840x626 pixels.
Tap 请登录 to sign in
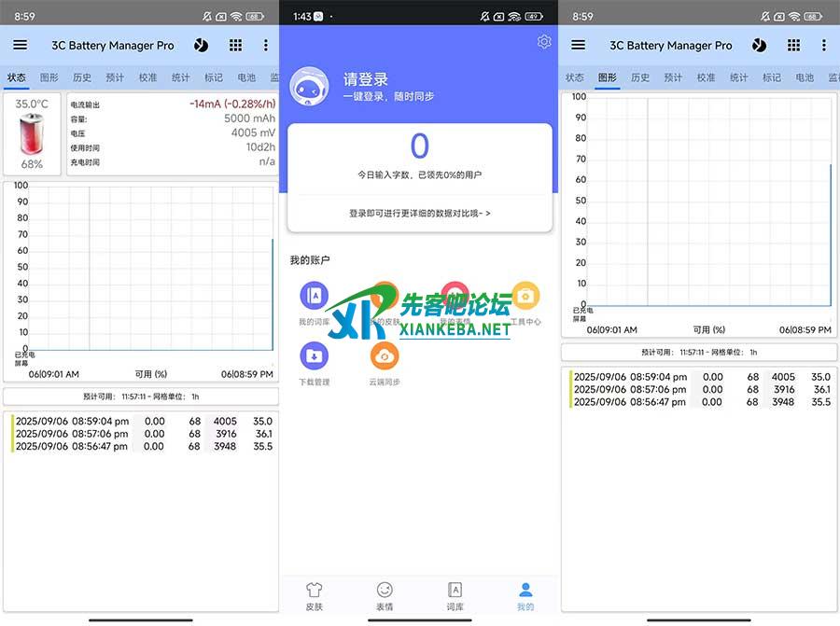tap(365, 80)
